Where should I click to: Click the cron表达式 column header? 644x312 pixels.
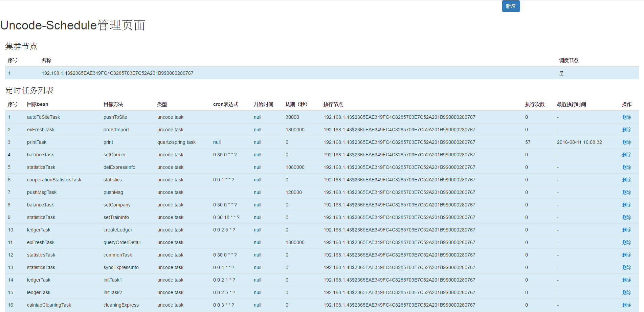tap(225, 104)
